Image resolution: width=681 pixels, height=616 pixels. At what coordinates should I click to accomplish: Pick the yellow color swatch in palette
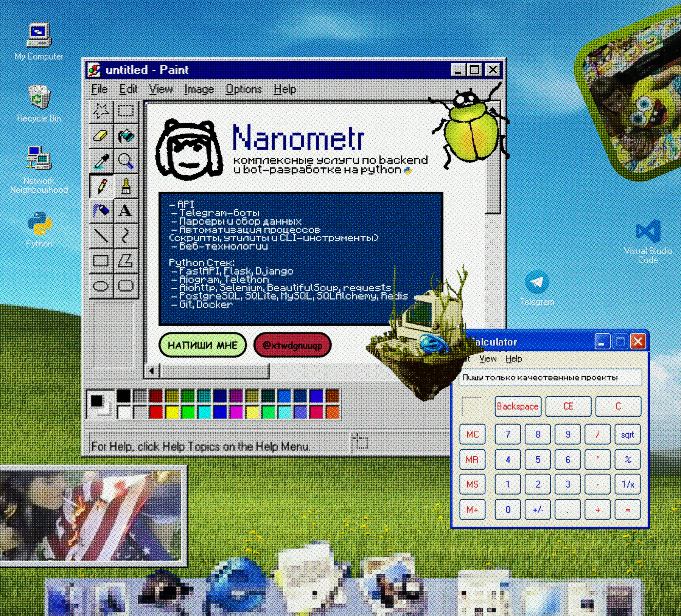click(172, 412)
